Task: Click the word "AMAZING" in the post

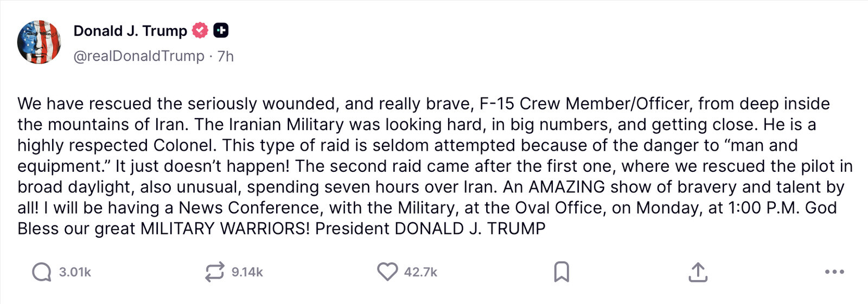Action: [566, 187]
